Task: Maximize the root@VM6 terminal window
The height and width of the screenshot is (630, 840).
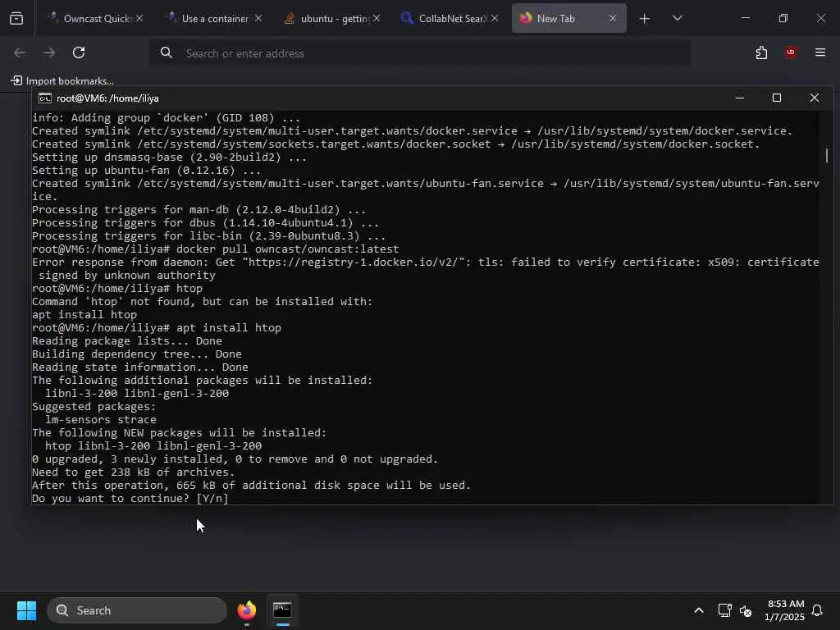Action: point(777,98)
